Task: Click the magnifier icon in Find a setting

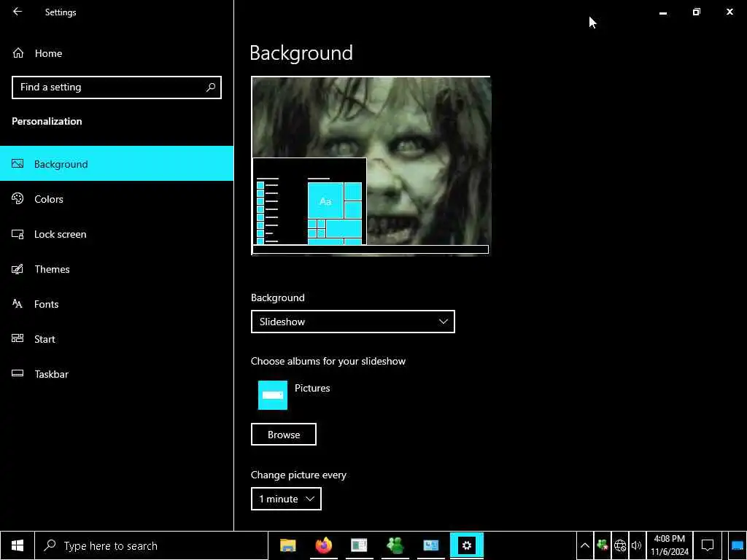Action: [211, 87]
